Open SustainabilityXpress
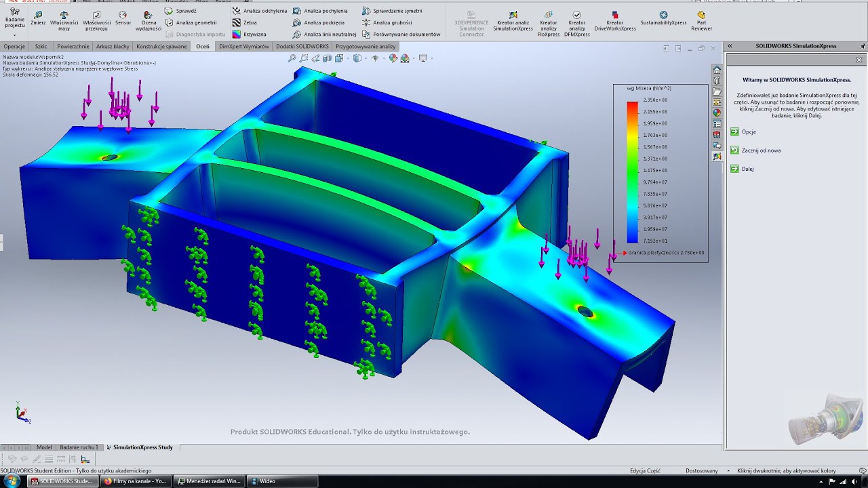Viewport: 868px width, 488px height. pyautogui.click(x=663, y=18)
